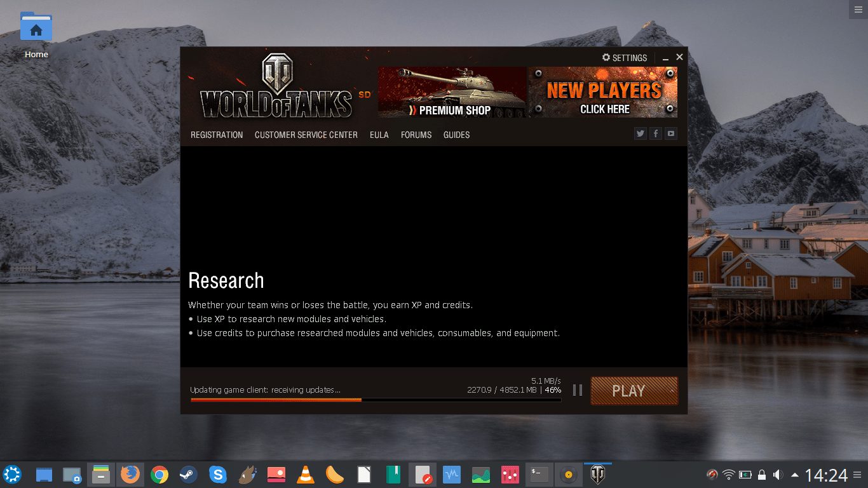868x488 pixels.
Task: Open the Guides link
Action: click(457, 135)
